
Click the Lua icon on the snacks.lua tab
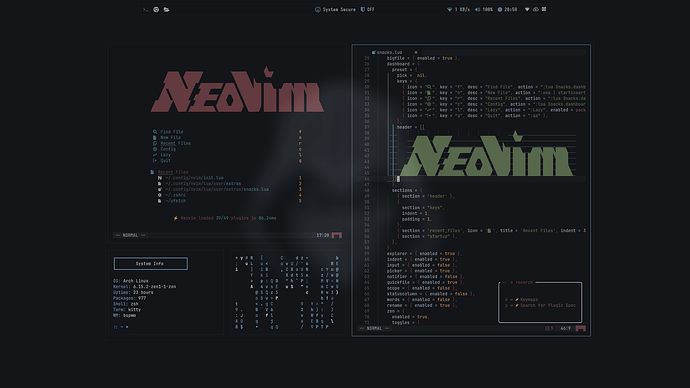pos(374,52)
